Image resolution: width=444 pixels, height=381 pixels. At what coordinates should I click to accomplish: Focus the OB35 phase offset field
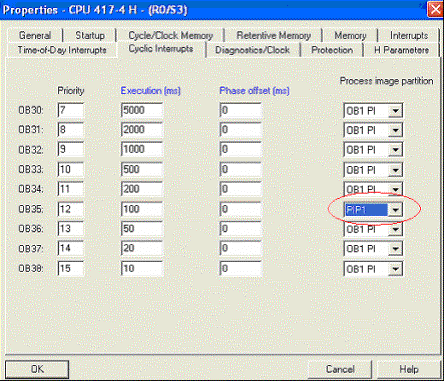click(240, 209)
